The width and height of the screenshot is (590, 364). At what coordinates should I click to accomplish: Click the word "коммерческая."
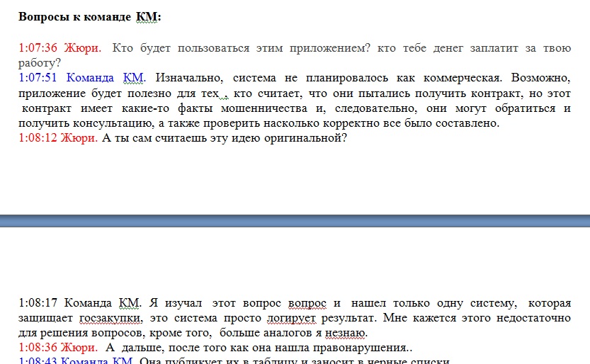tap(463, 78)
